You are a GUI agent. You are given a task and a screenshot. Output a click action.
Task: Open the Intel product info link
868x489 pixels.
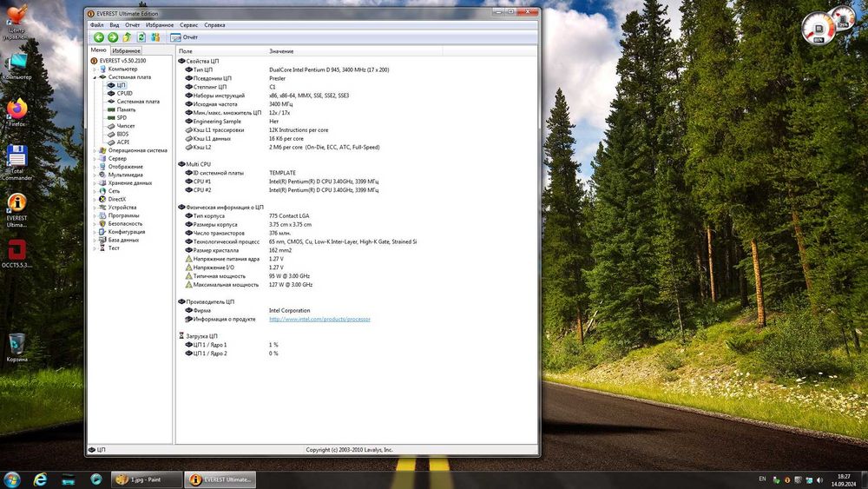pyautogui.click(x=319, y=319)
